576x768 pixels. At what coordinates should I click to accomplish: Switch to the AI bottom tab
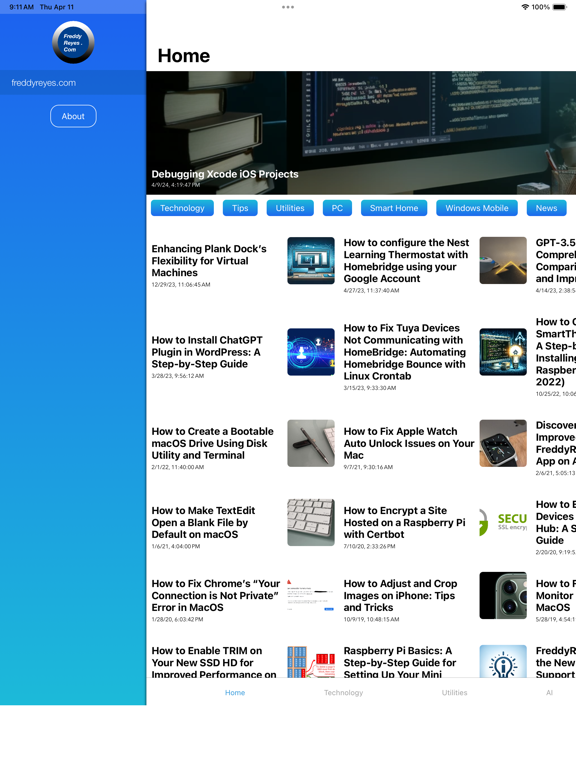tap(550, 693)
